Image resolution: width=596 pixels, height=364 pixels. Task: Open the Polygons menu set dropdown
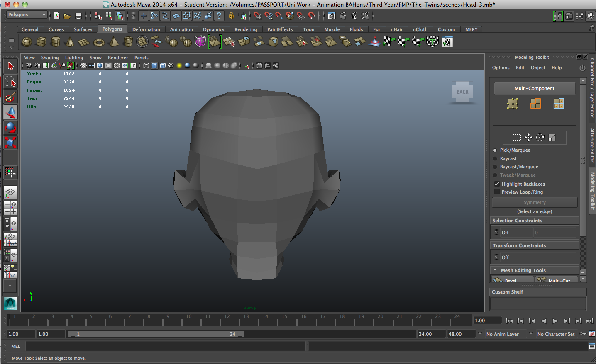[x=27, y=15]
